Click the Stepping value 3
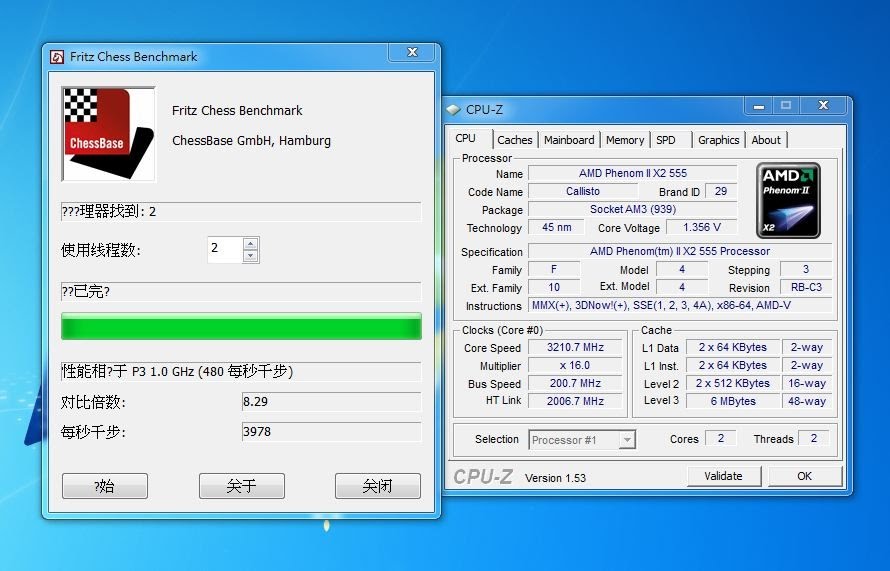 click(806, 269)
